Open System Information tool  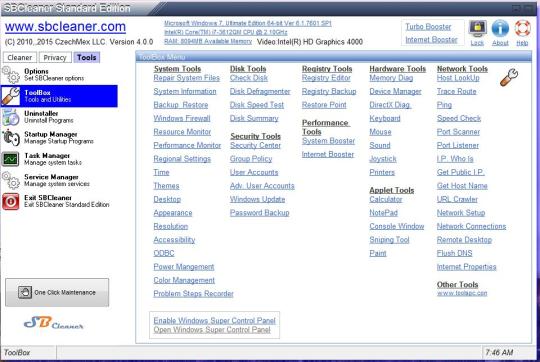(x=185, y=92)
